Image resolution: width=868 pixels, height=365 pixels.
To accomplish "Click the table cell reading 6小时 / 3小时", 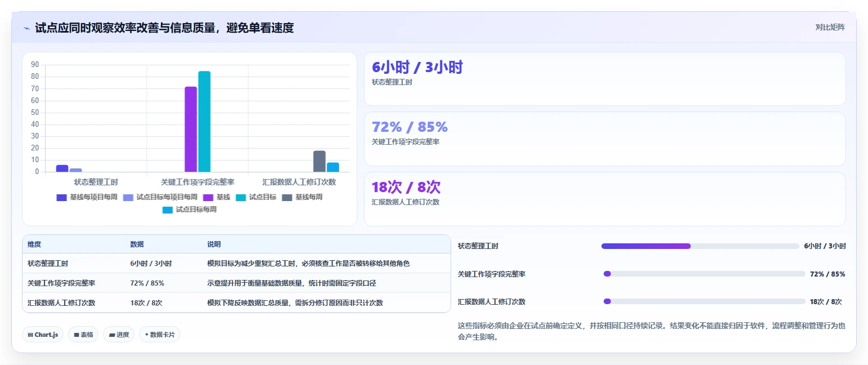I will pyautogui.click(x=151, y=264).
